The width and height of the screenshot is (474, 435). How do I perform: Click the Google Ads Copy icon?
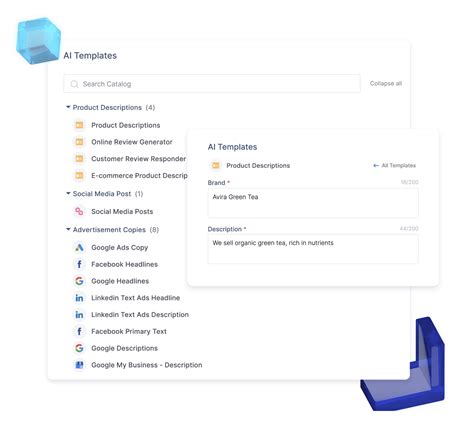click(x=79, y=247)
